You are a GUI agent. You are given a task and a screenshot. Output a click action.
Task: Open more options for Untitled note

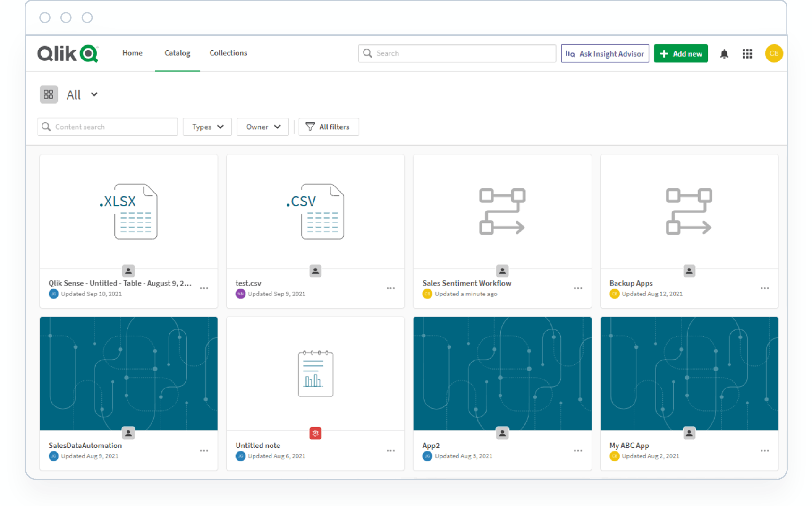(x=390, y=451)
